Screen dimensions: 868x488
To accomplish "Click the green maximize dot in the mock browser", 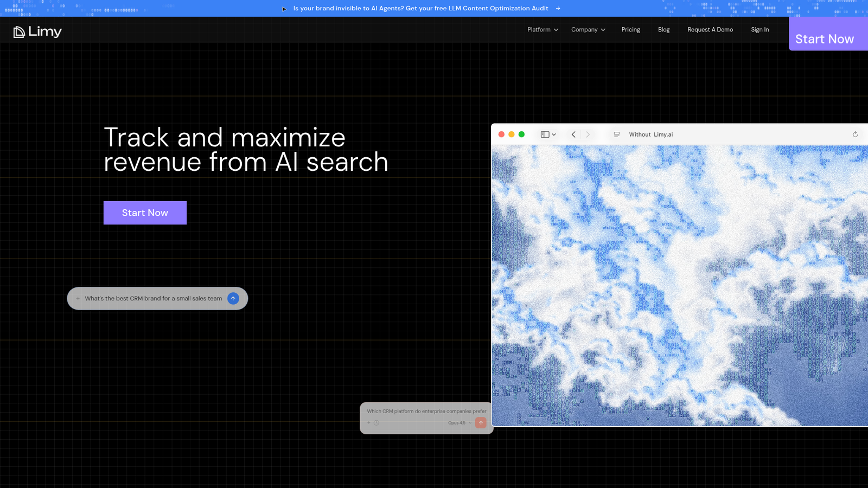I will point(521,134).
